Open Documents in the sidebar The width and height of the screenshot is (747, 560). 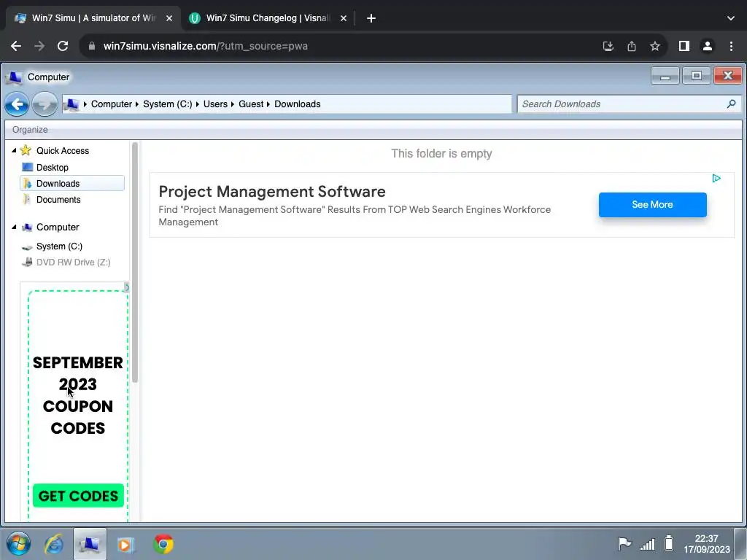pyautogui.click(x=58, y=200)
